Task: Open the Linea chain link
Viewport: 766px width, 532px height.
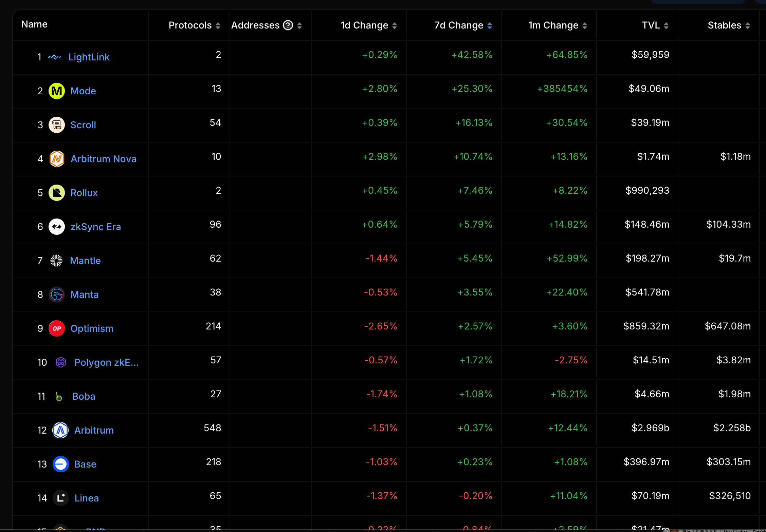Action: 87,498
